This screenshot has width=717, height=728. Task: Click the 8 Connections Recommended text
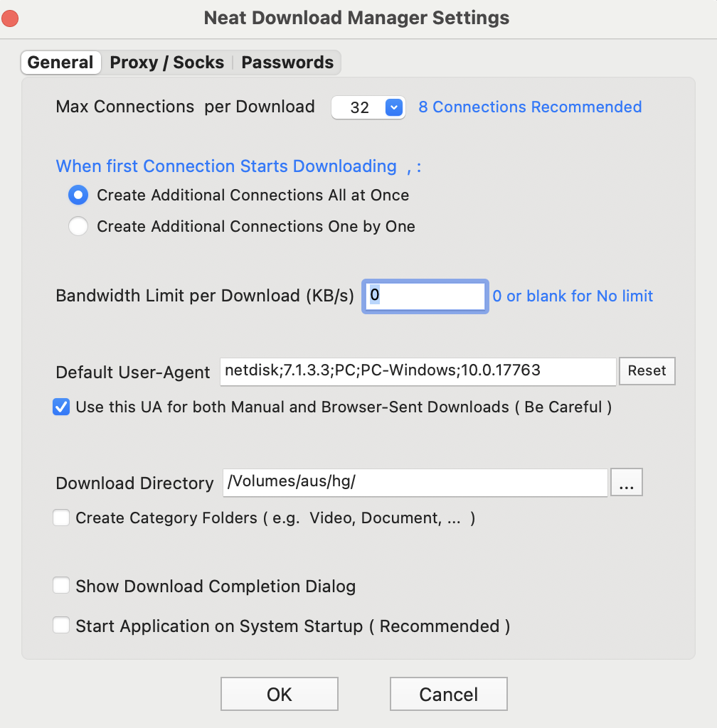[x=530, y=107]
